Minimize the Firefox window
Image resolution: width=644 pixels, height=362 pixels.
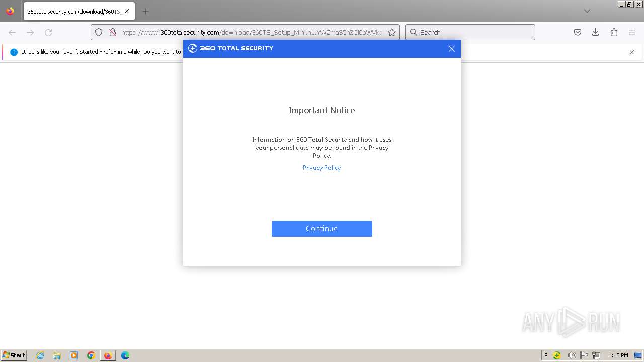[x=622, y=4]
